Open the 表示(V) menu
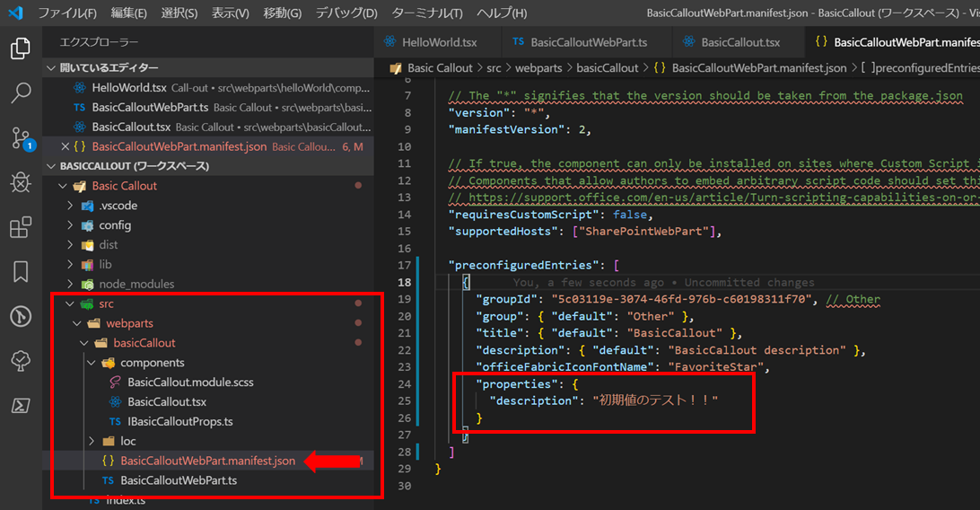 (x=230, y=13)
